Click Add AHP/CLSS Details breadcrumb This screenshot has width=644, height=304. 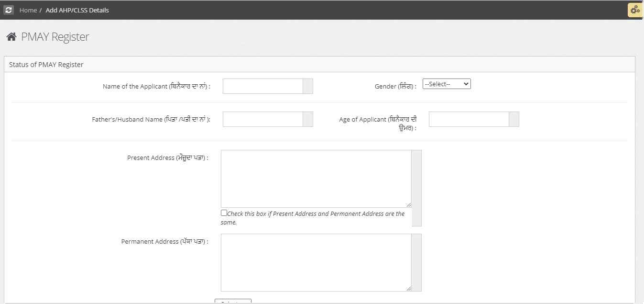[77, 10]
